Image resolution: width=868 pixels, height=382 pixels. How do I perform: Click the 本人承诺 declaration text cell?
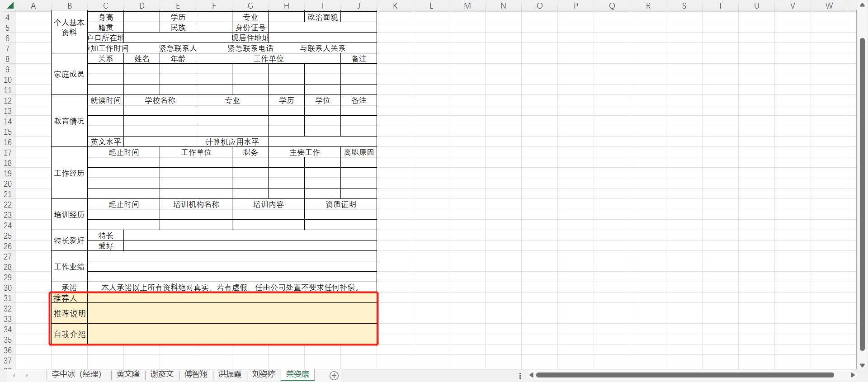232,288
